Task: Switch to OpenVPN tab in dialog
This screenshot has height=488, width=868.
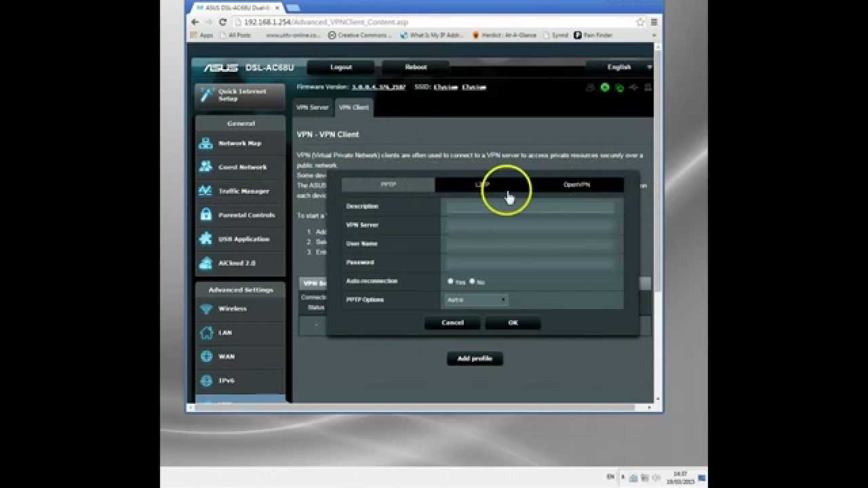Action: pos(576,184)
